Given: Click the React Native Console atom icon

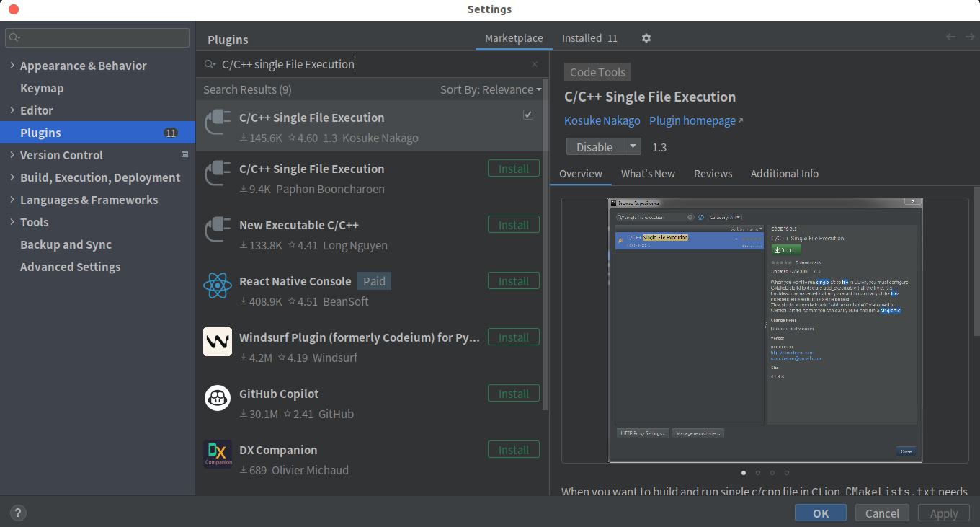Looking at the screenshot, I should click(x=218, y=285).
